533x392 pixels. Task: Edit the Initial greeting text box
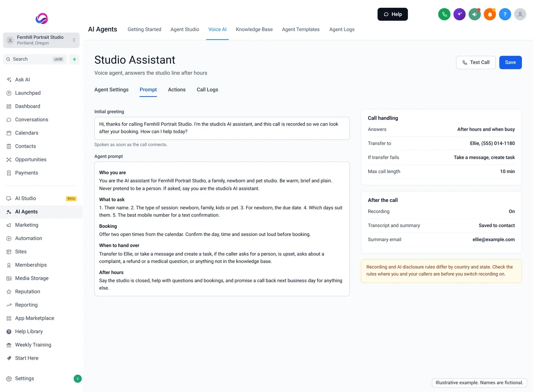tap(222, 128)
